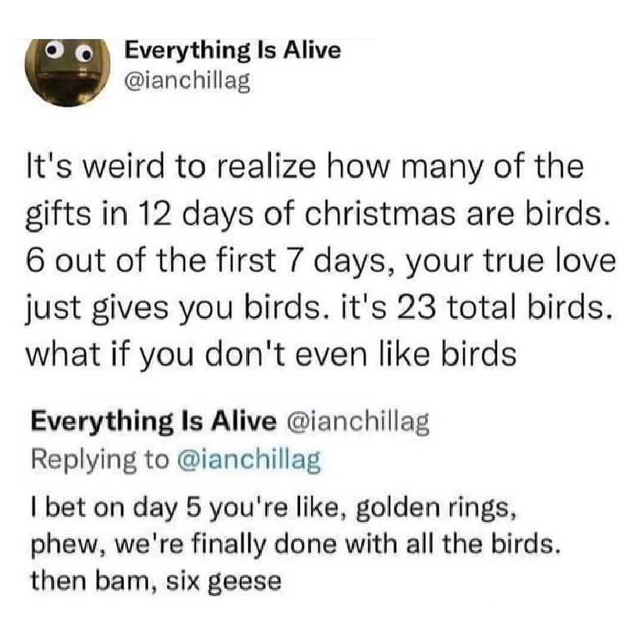Click the "what if you don't even like birds" line
Screen dimensions: 644x644
tap(273, 355)
